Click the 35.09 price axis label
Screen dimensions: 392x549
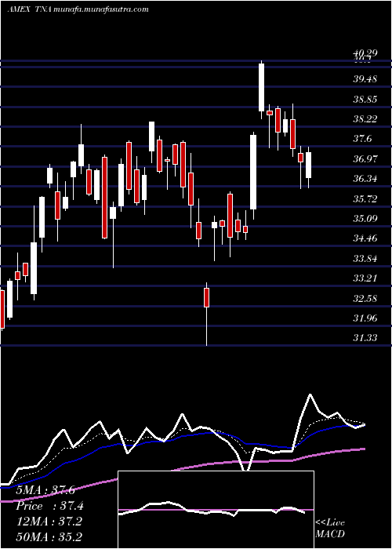(365, 219)
